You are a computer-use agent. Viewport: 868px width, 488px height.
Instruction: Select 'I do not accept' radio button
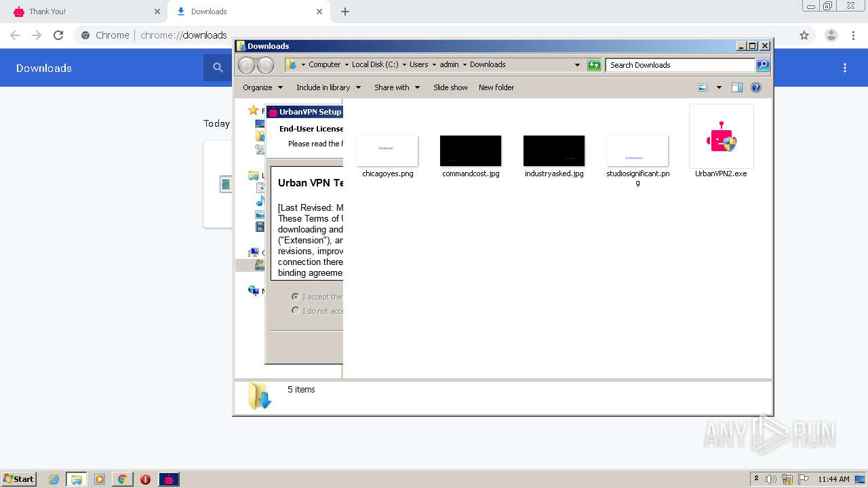pos(295,310)
